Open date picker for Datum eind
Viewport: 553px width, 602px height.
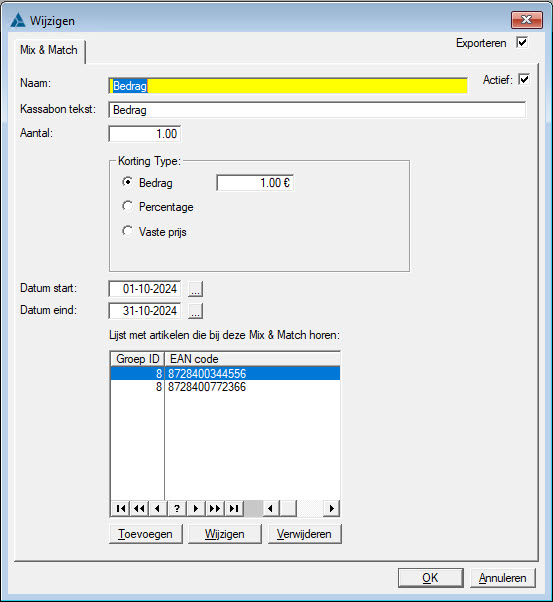point(195,311)
